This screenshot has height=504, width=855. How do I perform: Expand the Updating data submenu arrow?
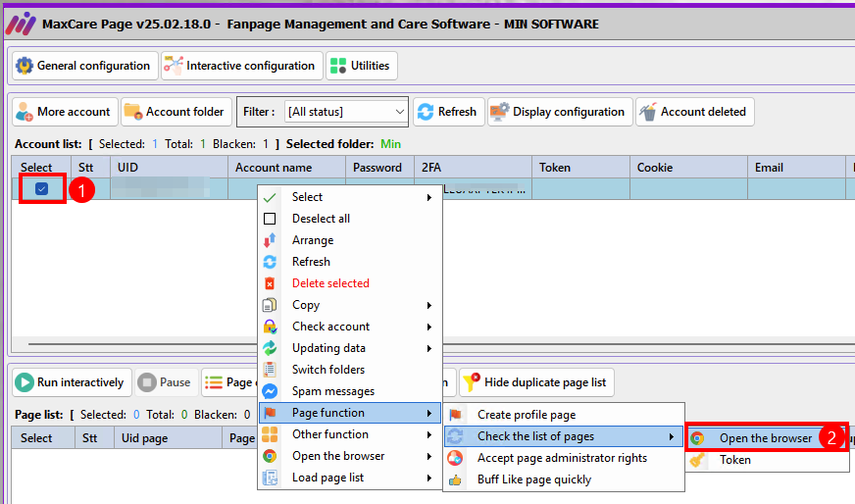(x=429, y=348)
